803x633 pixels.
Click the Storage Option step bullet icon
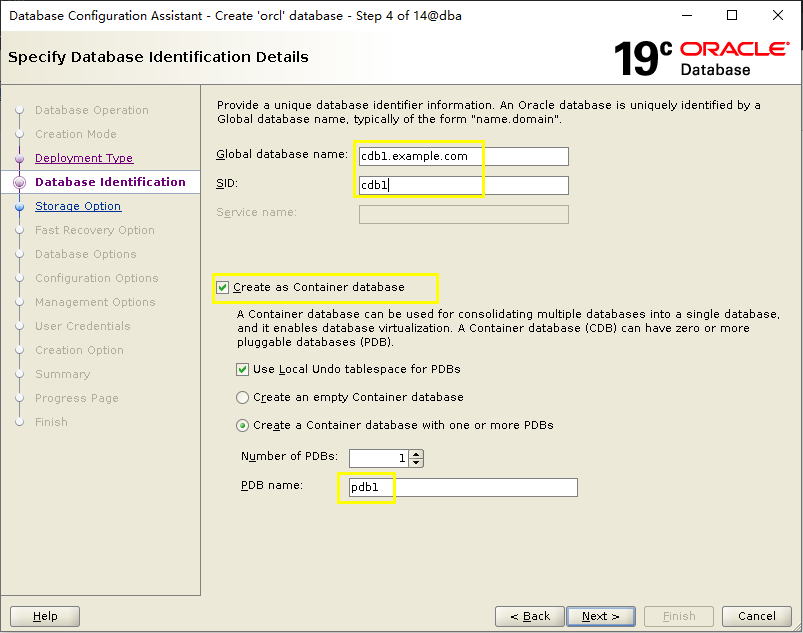pos(19,206)
